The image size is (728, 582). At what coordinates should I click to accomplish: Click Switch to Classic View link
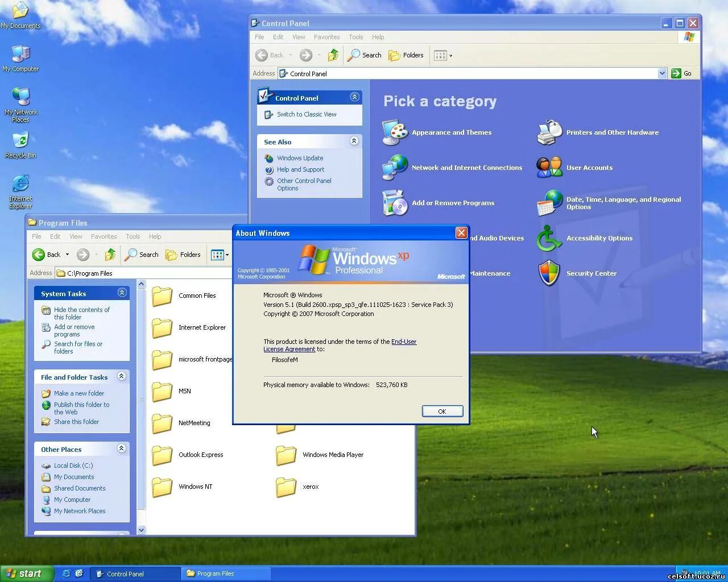[307, 114]
